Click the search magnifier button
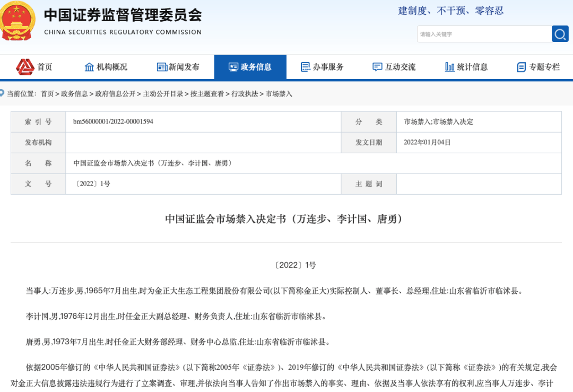Viewport: 573px width, 392px height. 560,34
